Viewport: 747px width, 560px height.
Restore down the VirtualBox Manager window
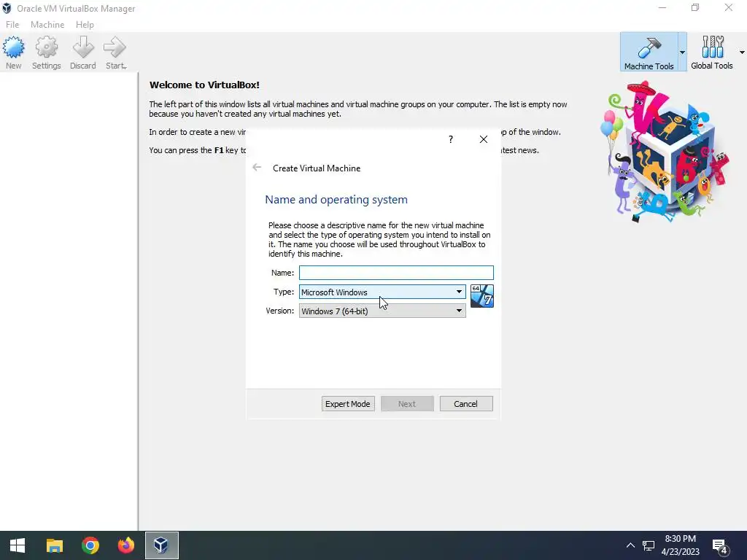pyautogui.click(x=695, y=7)
